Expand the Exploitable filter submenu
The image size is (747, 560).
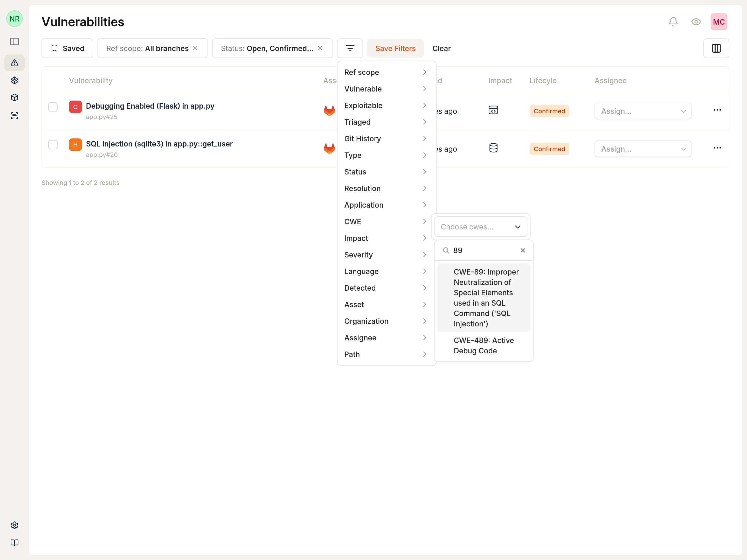(x=386, y=105)
